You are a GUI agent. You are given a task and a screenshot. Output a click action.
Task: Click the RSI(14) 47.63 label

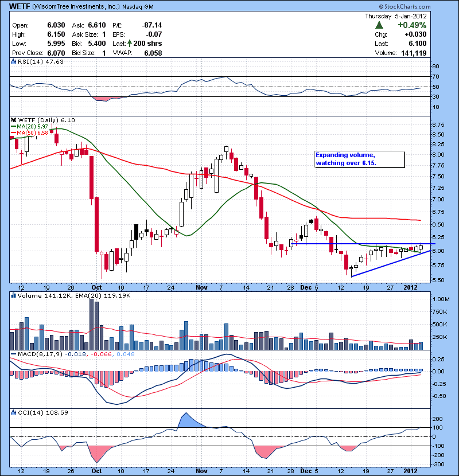[x=41, y=61]
